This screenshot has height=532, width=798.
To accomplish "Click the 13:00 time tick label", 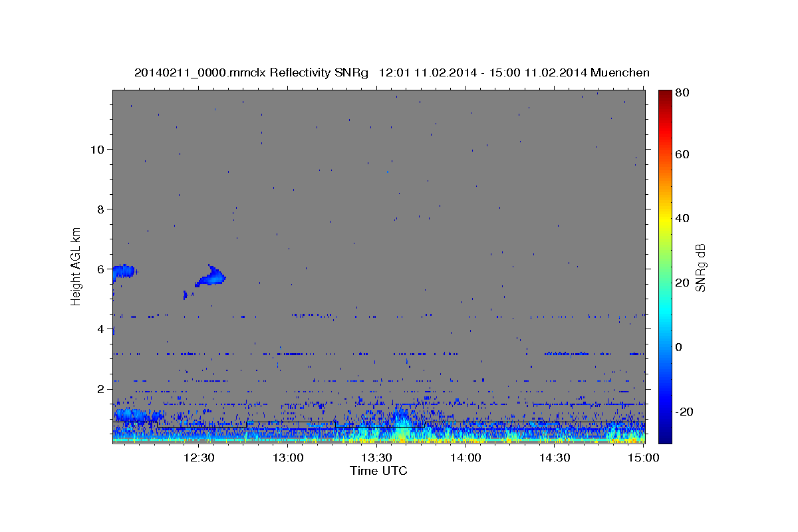I will (x=287, y=458).
